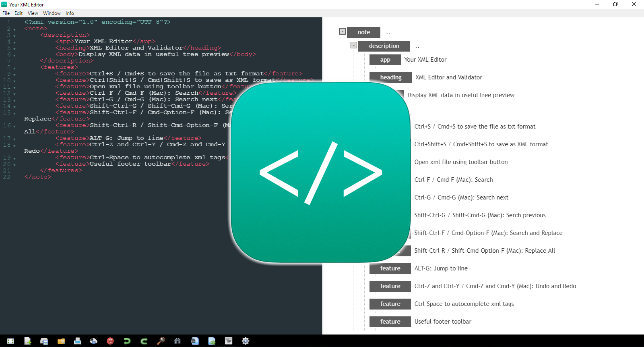
Task: Select the note tag in tree preview
Action: coord(363,32)
